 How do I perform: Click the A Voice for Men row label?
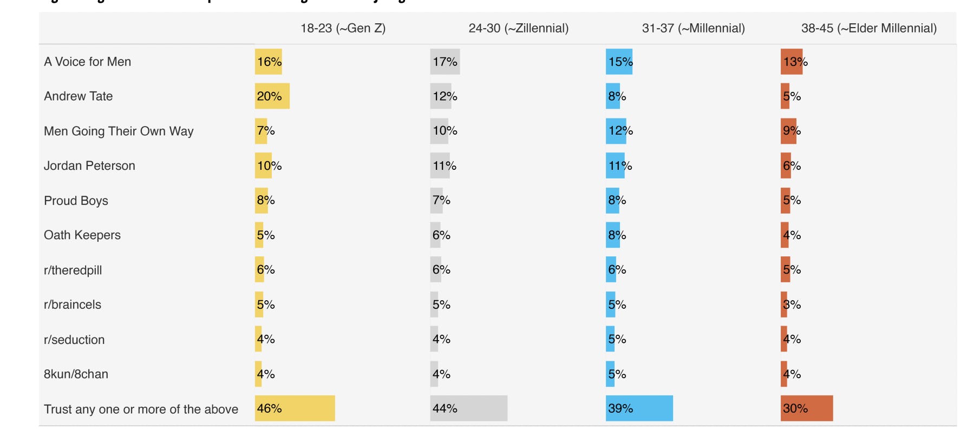click(87, 62)
